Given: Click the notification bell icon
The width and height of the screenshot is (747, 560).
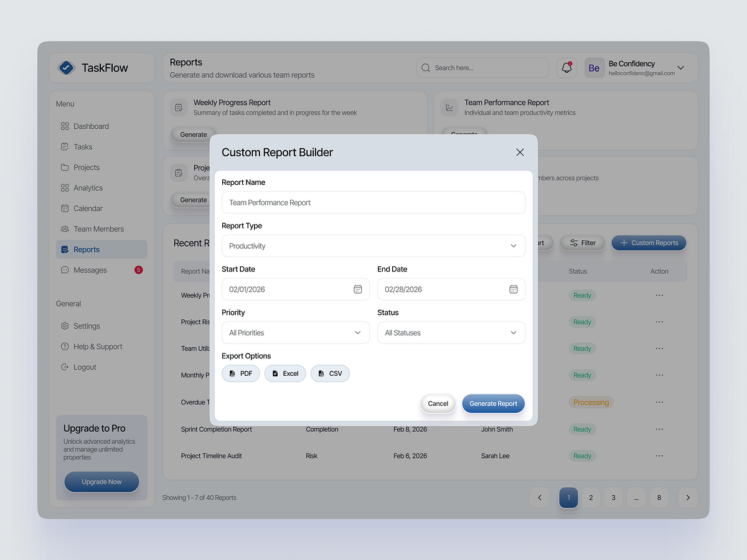Looking at the screenshot, I should (566, 67).
